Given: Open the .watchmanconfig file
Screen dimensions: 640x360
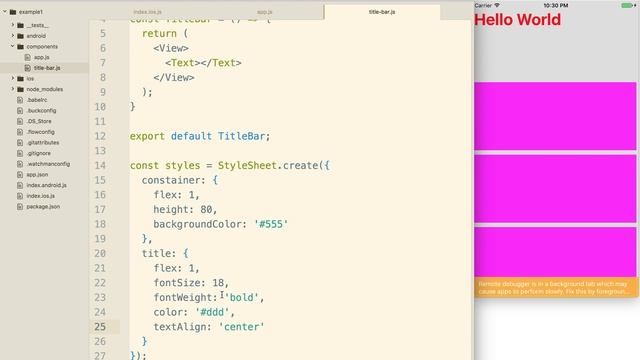Looking at the screenshot, I should 48,164.
